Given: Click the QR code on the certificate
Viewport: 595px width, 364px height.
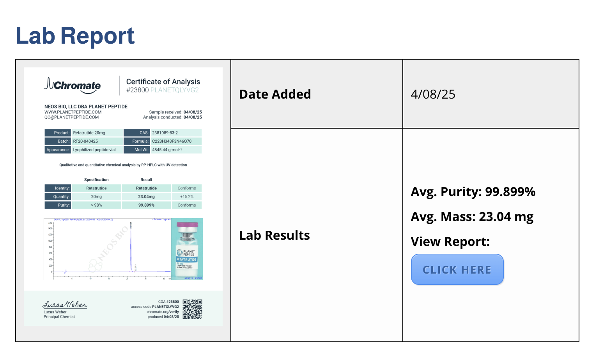Looking at the screenshot, I should tap(193, 309).
